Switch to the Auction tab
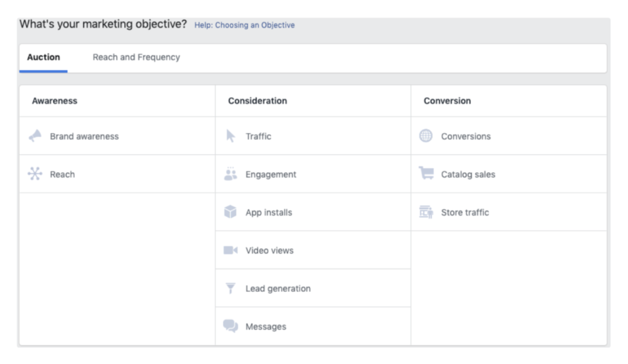Image resolution: width=628 pixels, height=364 pixels. tap(43, 57)
